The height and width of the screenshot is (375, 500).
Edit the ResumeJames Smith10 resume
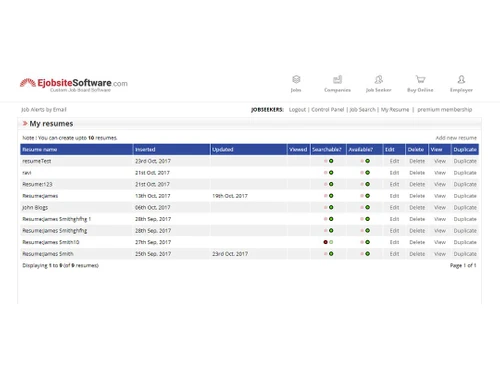tap(394, 242)
